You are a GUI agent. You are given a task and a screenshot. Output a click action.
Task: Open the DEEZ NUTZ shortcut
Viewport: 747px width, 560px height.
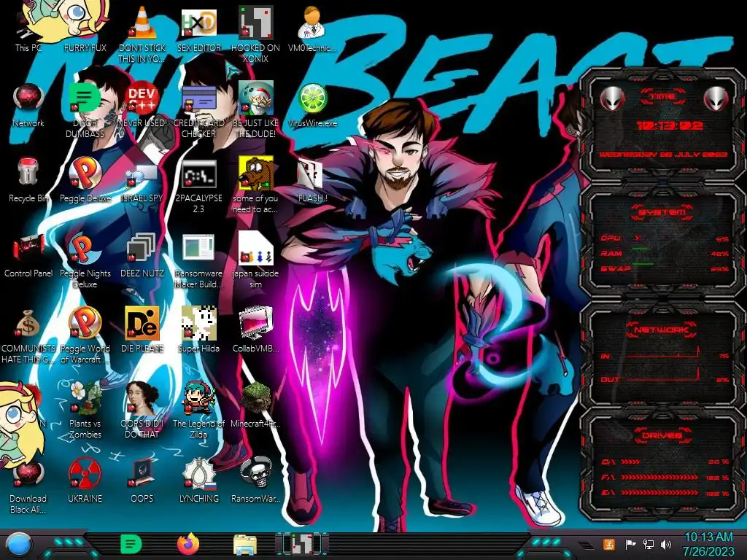point(142,256)
